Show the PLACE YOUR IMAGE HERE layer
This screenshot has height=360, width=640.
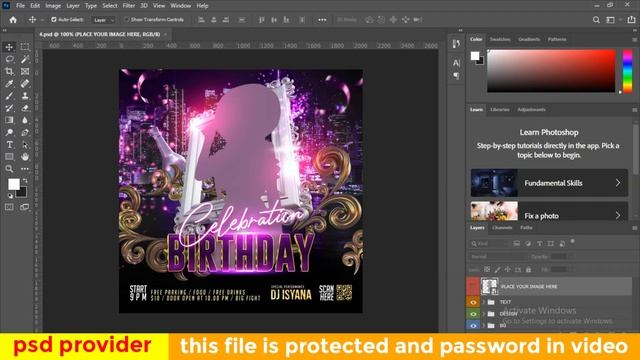pyautogui.click(x=473, y=287)
